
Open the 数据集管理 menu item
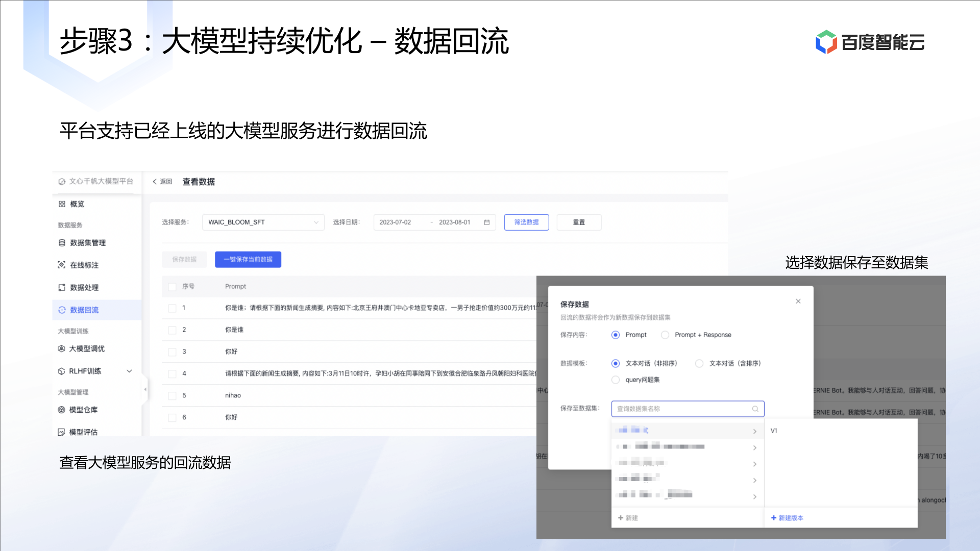pyautogui.click(x=97, y=243)
